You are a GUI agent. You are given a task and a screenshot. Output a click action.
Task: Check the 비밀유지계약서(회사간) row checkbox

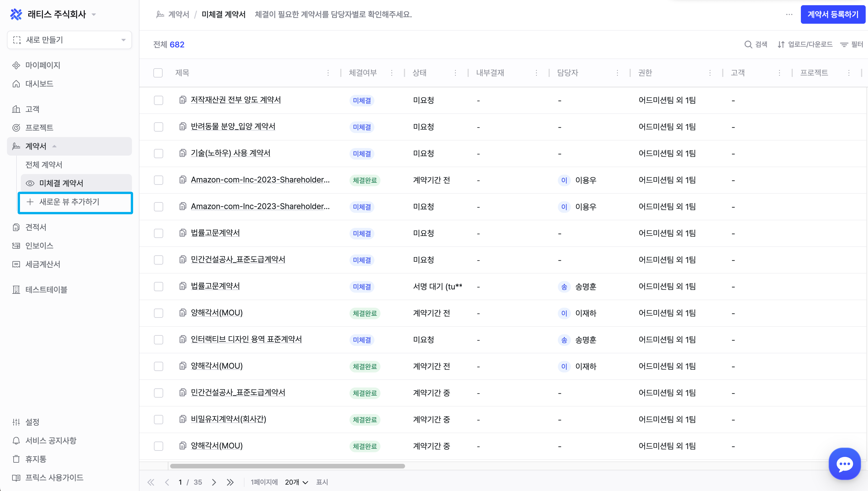point(158,419)
